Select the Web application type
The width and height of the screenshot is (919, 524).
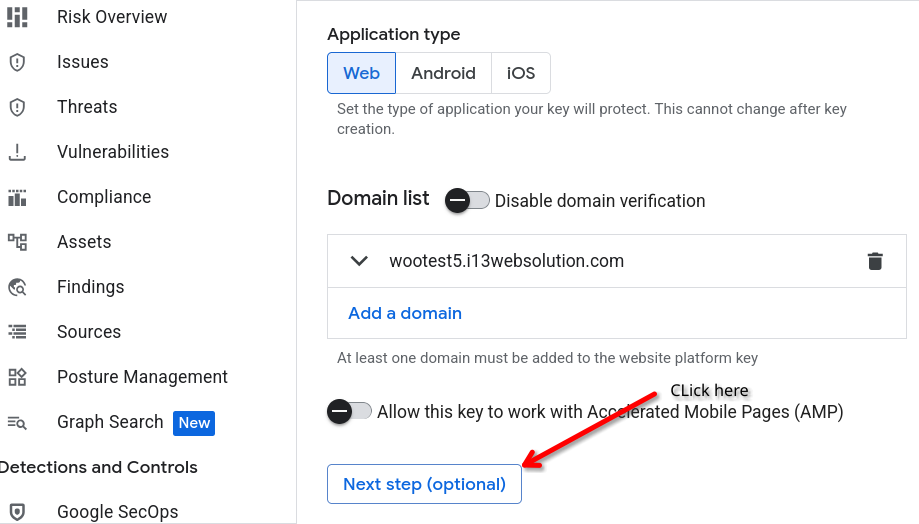click(361, 73)
